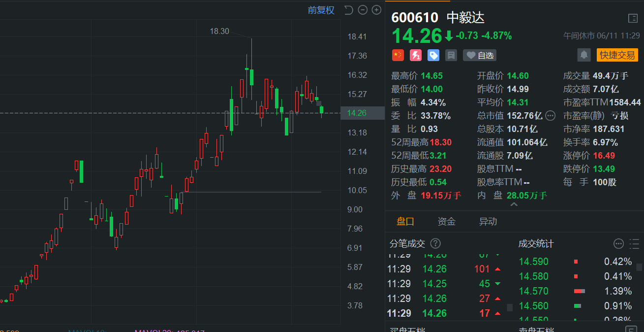Click the 14.560 price level row

(x=576, y=306)
